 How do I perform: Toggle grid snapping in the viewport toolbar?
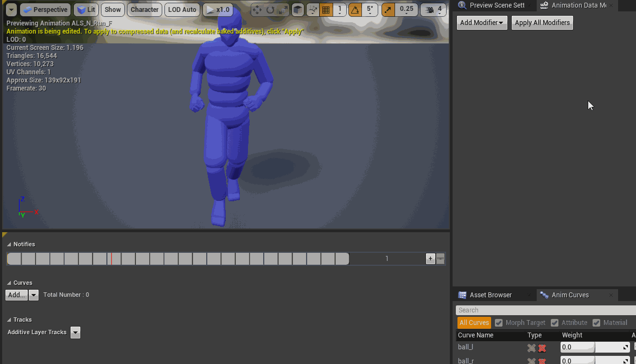point(326,10)
